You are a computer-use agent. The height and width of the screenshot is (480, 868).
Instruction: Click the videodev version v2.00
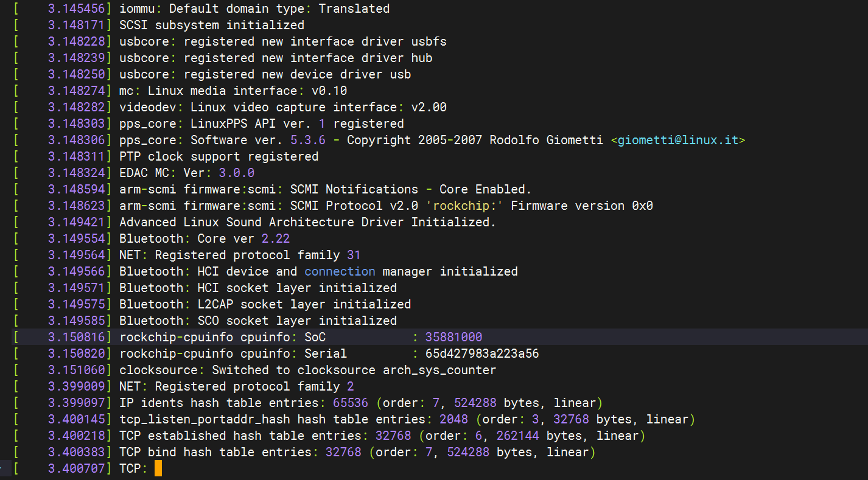[429, 107]
